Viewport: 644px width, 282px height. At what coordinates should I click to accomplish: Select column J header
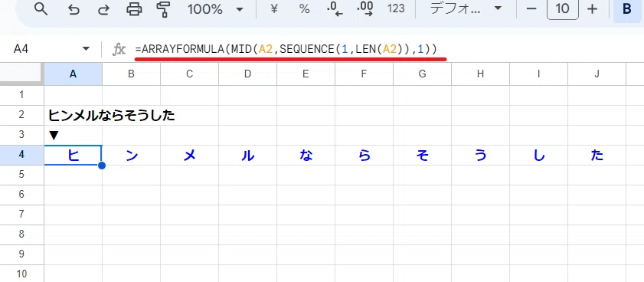(597, 74)
